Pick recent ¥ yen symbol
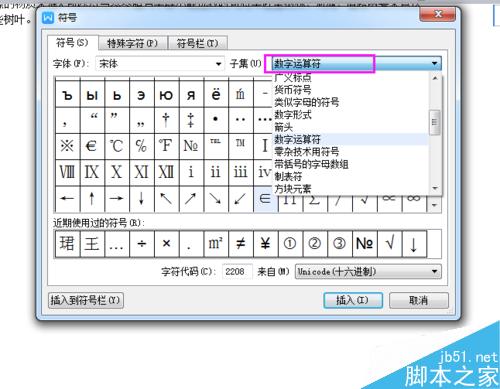The height and width of the screenshot is (389, 500). (265, 244)
